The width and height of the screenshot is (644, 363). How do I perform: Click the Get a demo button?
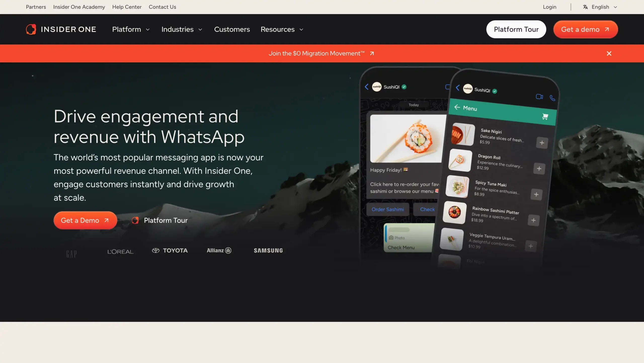(585, 29)
